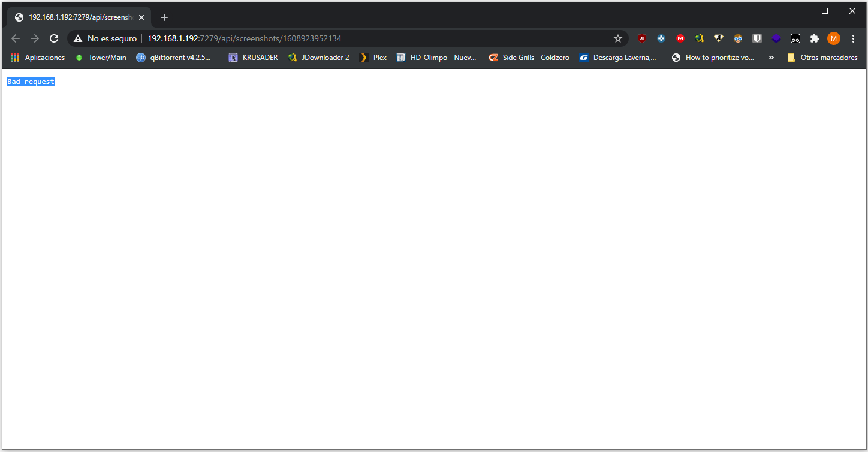Image resolution: width=868 pixels, height=452 pixels.
Task: Open the face-with-glasses extension icon
Action: point(738,38)
